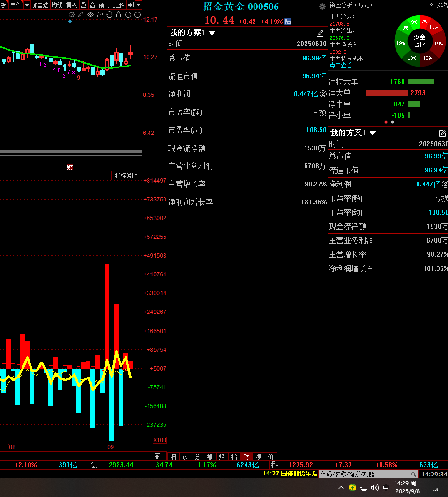Click 净特大单 green bar
Viewport: 448px width, 497px height.
coord(421,82)
